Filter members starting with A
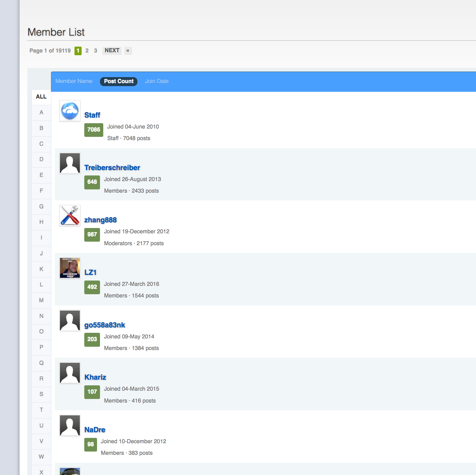 coord(41,113)
